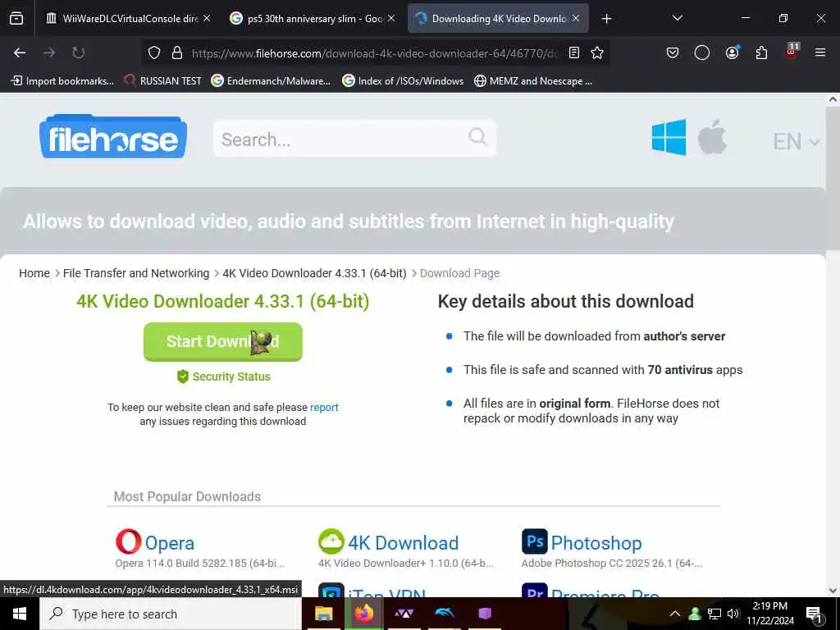Click Import bookmarks in the bookmarks bar

pos(62,81)
